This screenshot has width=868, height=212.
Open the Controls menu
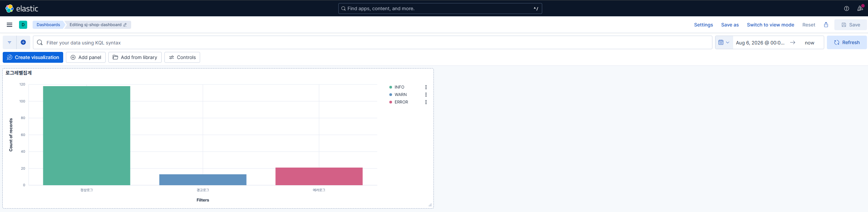(x=182, y=57)
